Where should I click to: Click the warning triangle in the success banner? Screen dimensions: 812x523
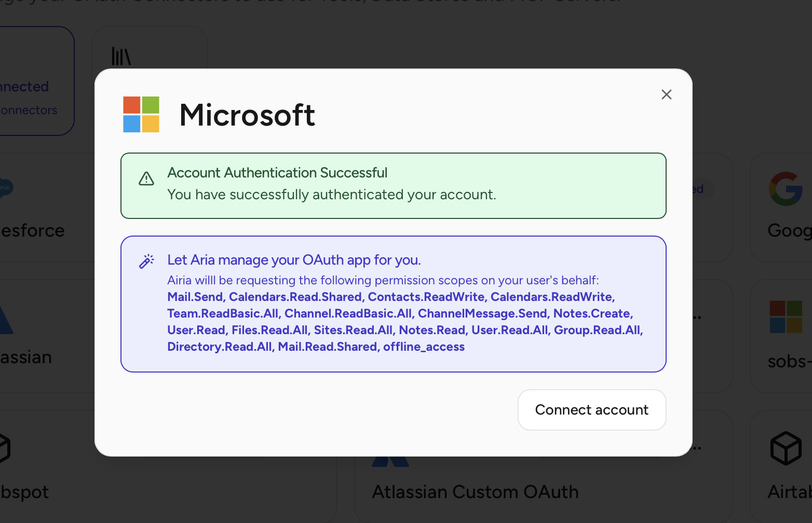pos(146,178)
